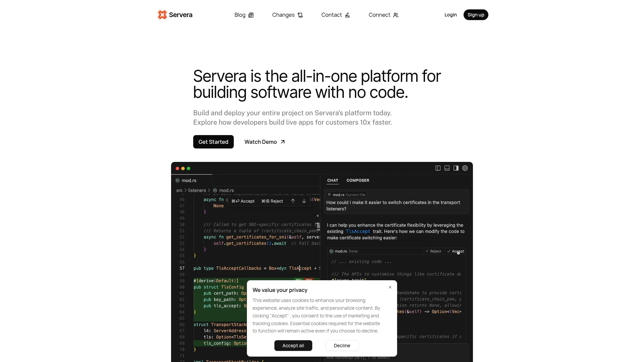Click the Servera logo icon
Image resolution: width=644 pixels, height=362 pixels.
pyautogui.click(x=162, y=15)
